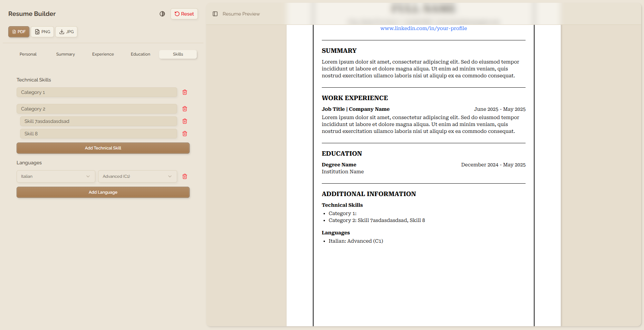Open the Italian language dropdown

tap(56, 176)
